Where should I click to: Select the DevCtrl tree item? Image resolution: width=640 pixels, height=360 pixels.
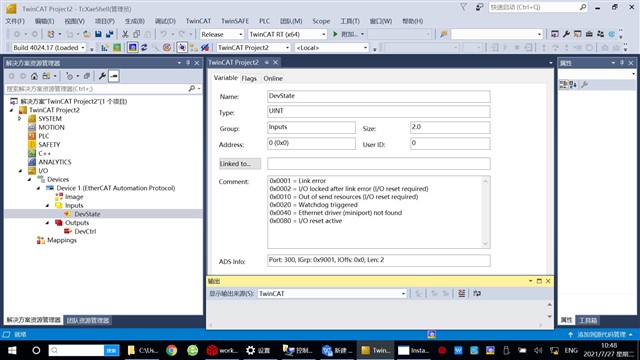pyautogui.click(x=85, y=231)
